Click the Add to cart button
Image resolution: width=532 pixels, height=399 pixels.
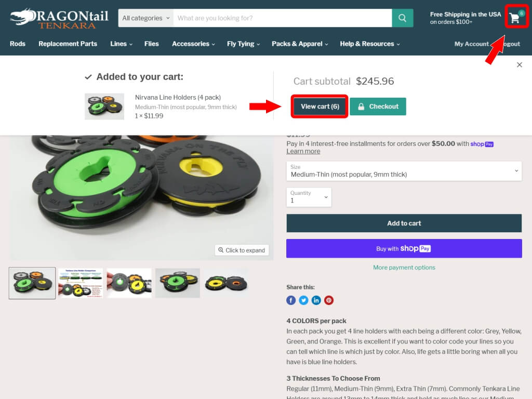click(404, 223)
